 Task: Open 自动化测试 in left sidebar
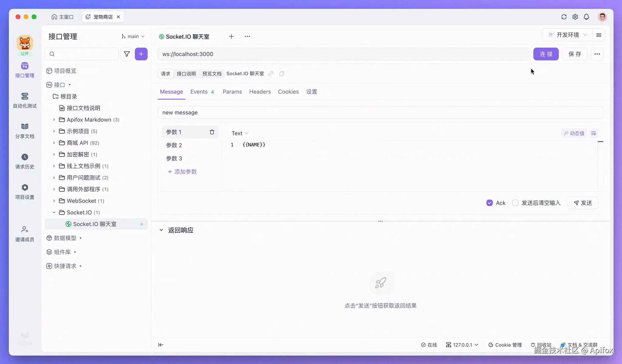[25, 101]
